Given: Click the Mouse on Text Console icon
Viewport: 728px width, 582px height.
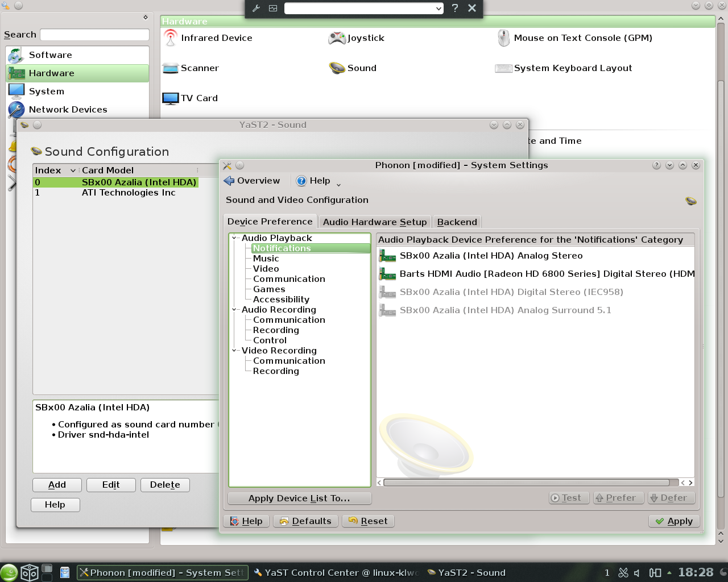Looking at the screenshot, I should click(504, 38).
